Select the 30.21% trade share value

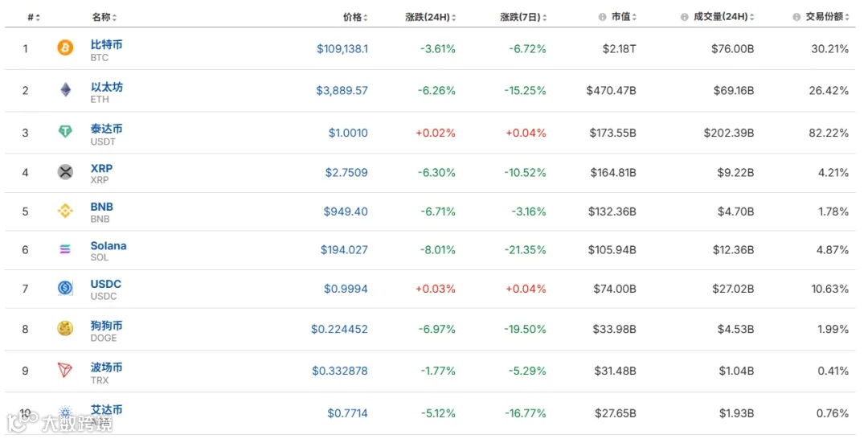point(829,49)
